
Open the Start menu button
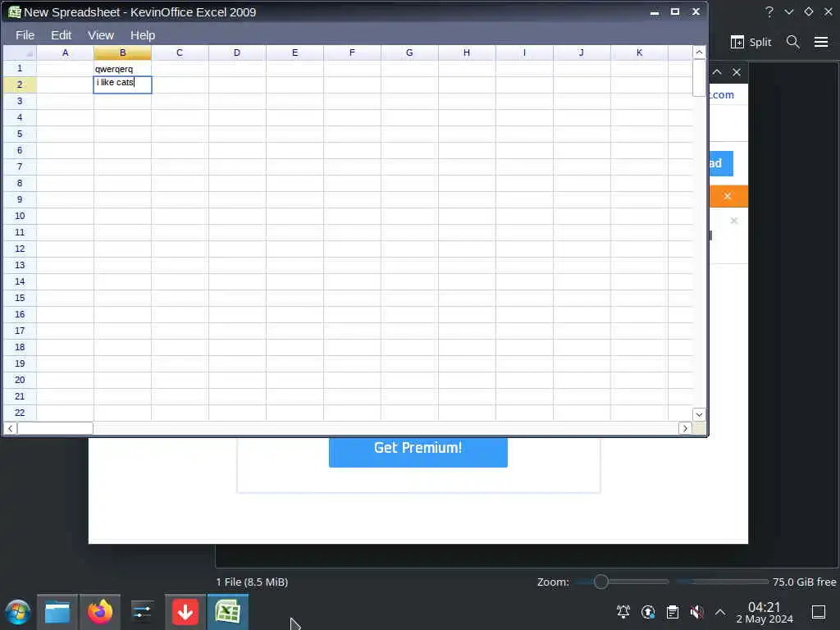(18, 612)
